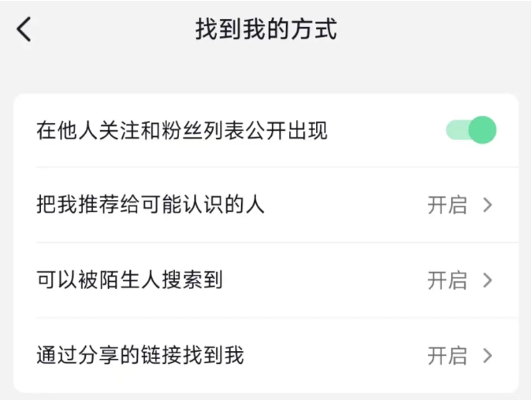Tap the 在他人关注和粉丝列表公开出现 label text
This screenshot has height=400, width=532.
(x=181, y=131)
